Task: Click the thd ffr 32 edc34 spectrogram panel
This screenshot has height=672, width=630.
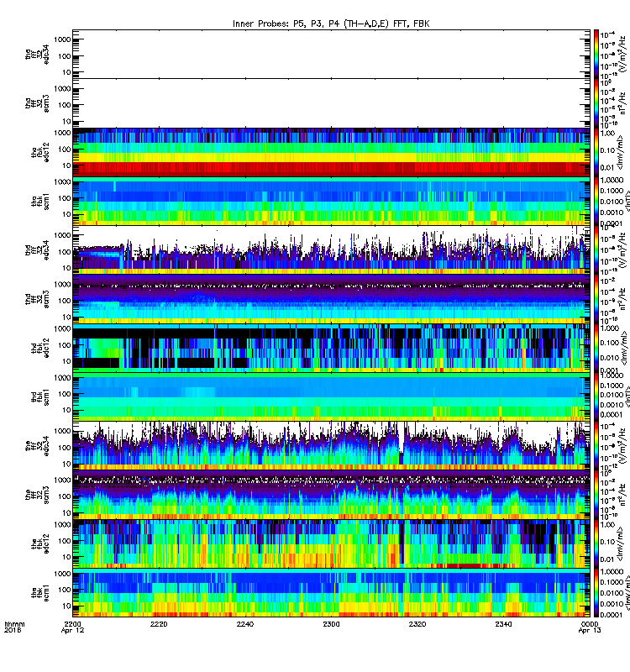Action: 331,250
